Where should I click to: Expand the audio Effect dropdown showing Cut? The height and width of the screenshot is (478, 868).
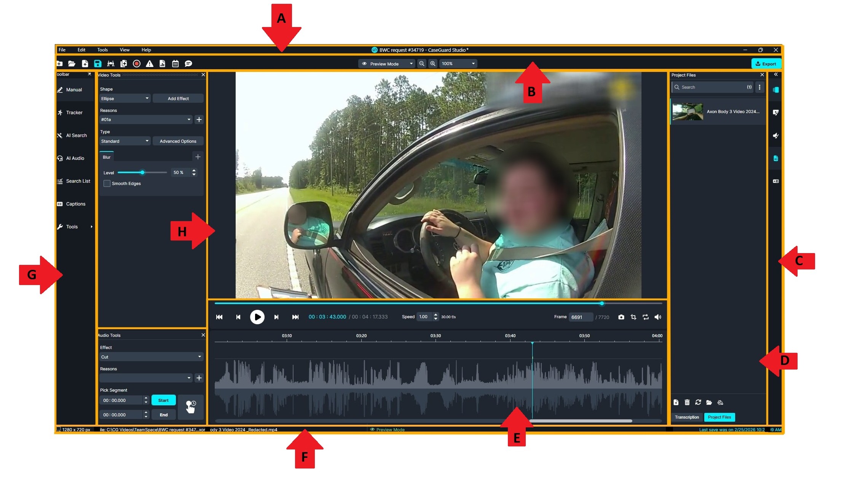tap(151, 357)
